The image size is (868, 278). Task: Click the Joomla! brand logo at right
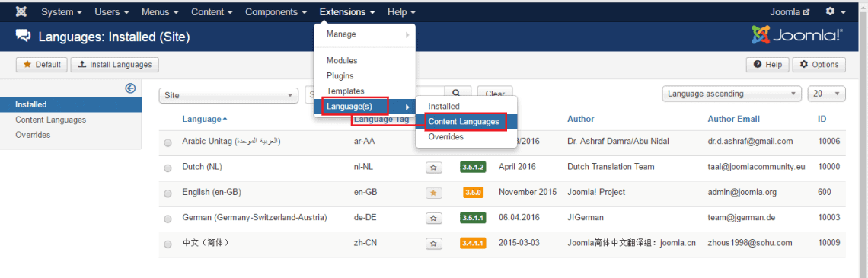796,36
